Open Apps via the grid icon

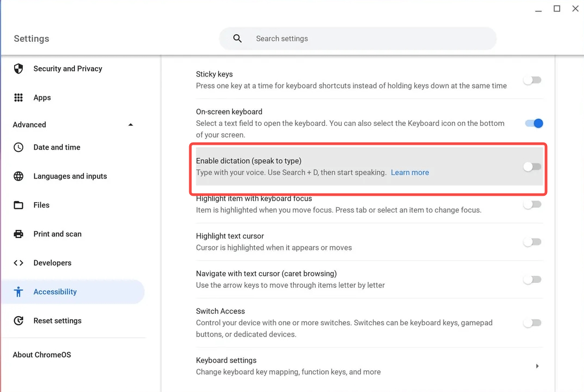coord(18,98)
